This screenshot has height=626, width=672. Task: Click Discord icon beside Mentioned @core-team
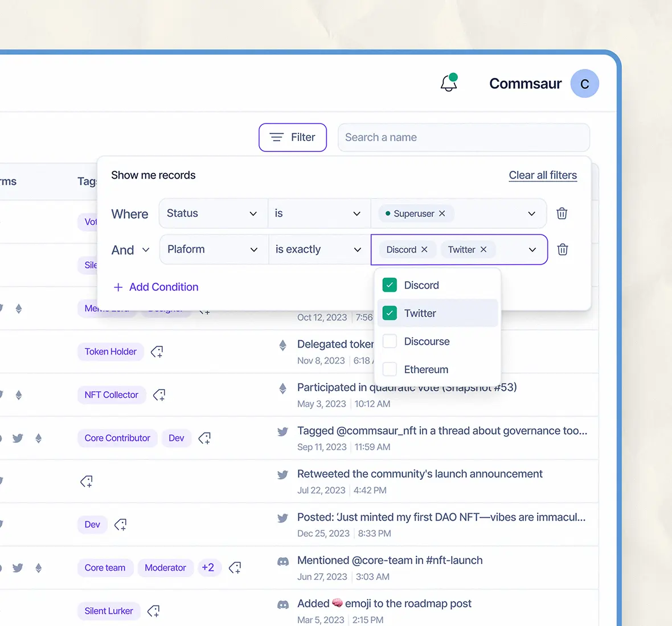pyautogui.click(x=283, y=561)
